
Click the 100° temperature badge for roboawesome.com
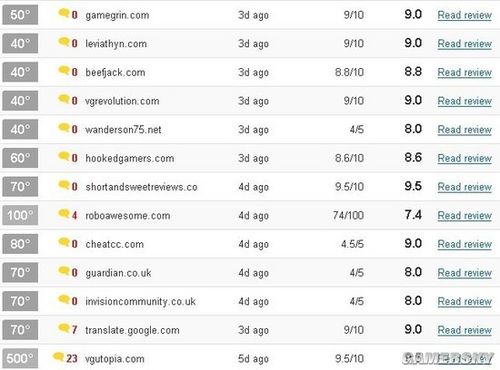[x=20, y=215]
